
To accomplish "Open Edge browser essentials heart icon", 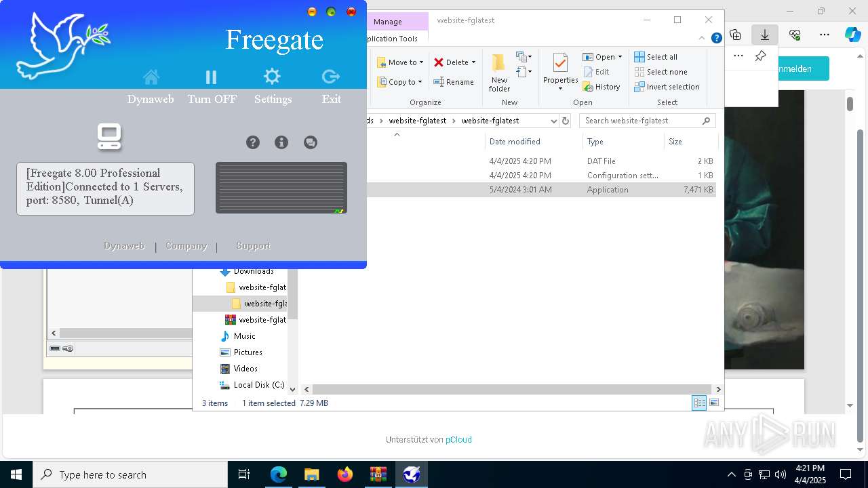I will (x=795, y=35).
